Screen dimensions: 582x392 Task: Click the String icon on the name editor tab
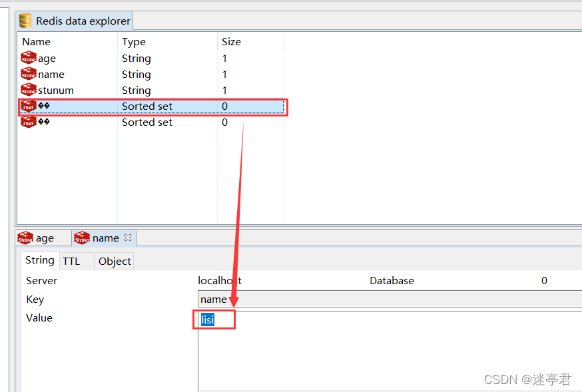point(82,238)
